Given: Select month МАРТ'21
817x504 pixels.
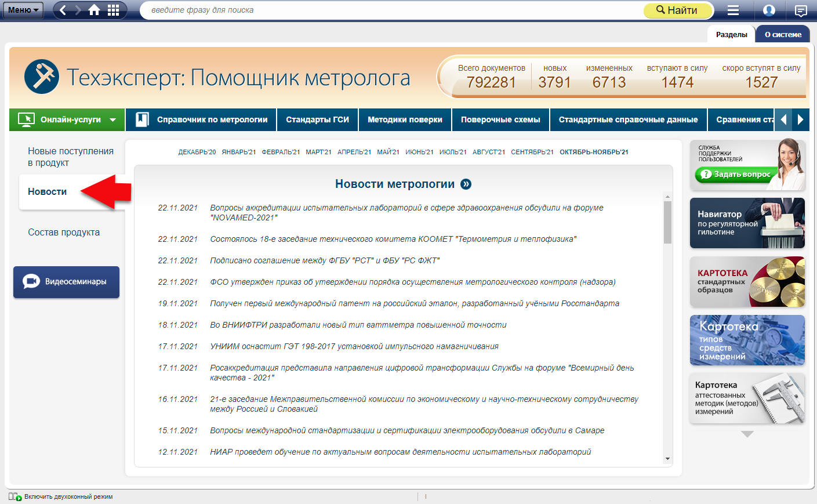Looking at the screenshot, I should pyautogui.click(x=318, y=152).
